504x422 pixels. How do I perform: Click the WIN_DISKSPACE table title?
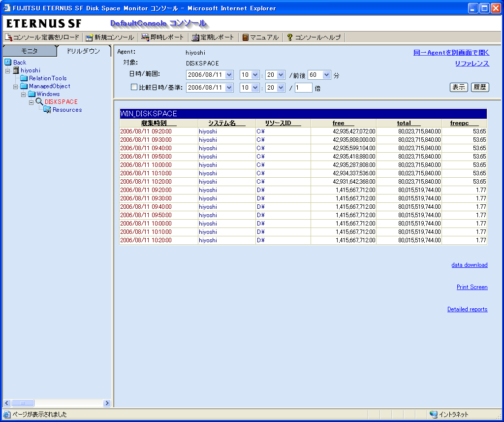(149, 114)
